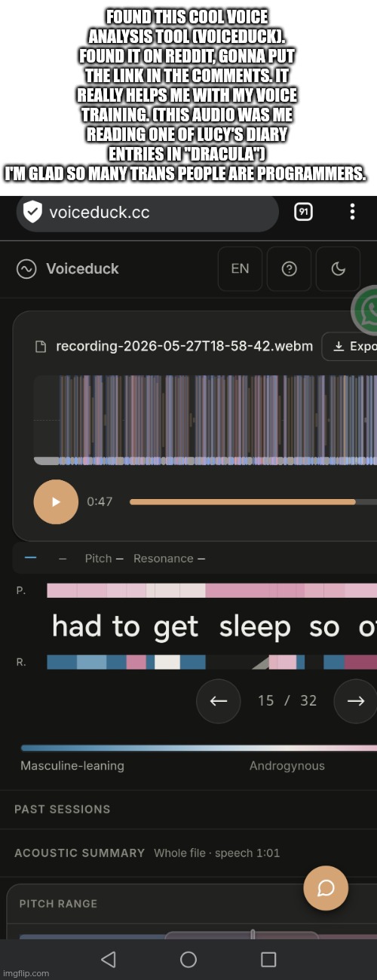Image resolution: width=377 pixels, height=980 pixels.
Task: Select the word "get" in the transcript
Action: click(176, 627)
